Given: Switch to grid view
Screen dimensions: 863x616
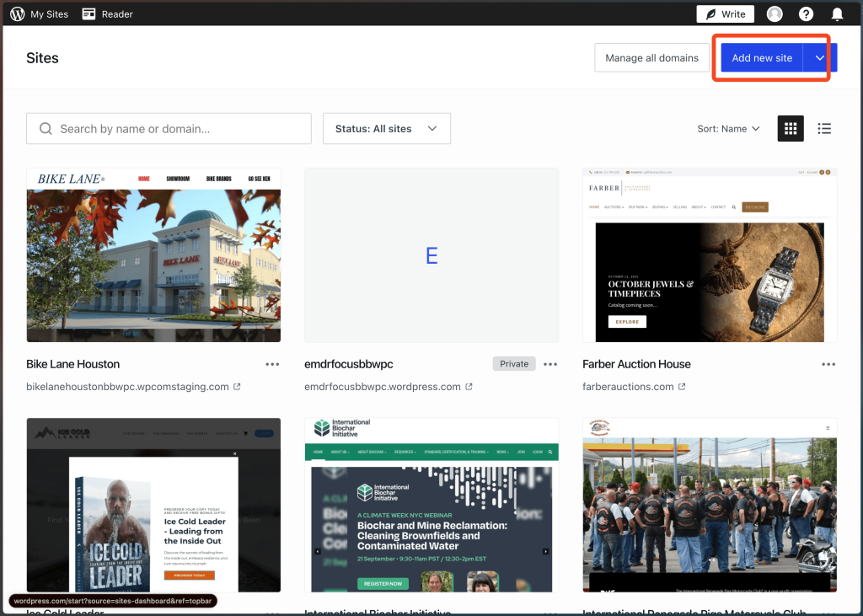Looking at the screenshot, I should click(790, 129).
